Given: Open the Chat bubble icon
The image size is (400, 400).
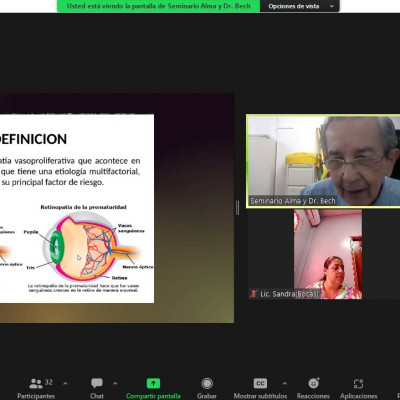Looking at the screenshot, I should tap(97, 383).
